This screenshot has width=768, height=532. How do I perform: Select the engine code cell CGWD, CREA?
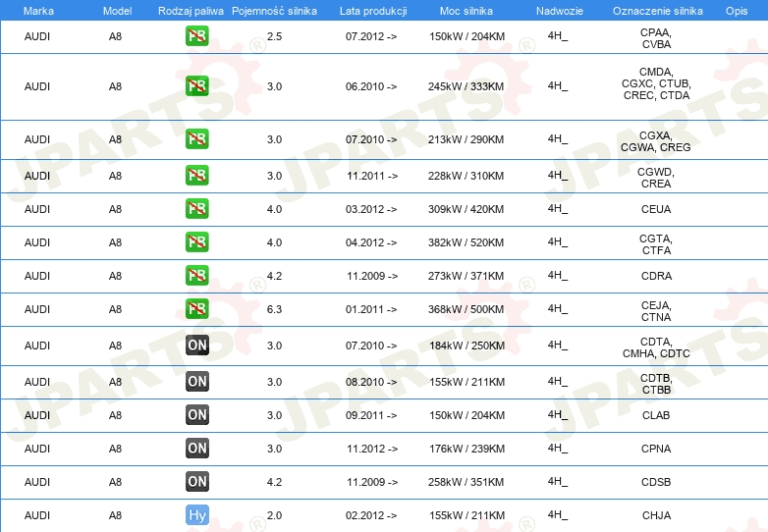coord(656,178)
